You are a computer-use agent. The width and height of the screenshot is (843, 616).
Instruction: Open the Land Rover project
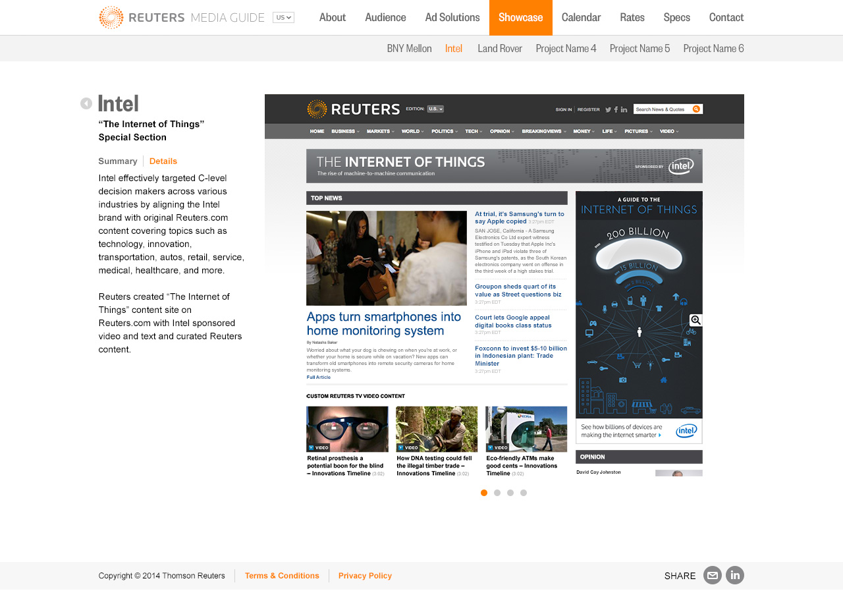(500, 48)
